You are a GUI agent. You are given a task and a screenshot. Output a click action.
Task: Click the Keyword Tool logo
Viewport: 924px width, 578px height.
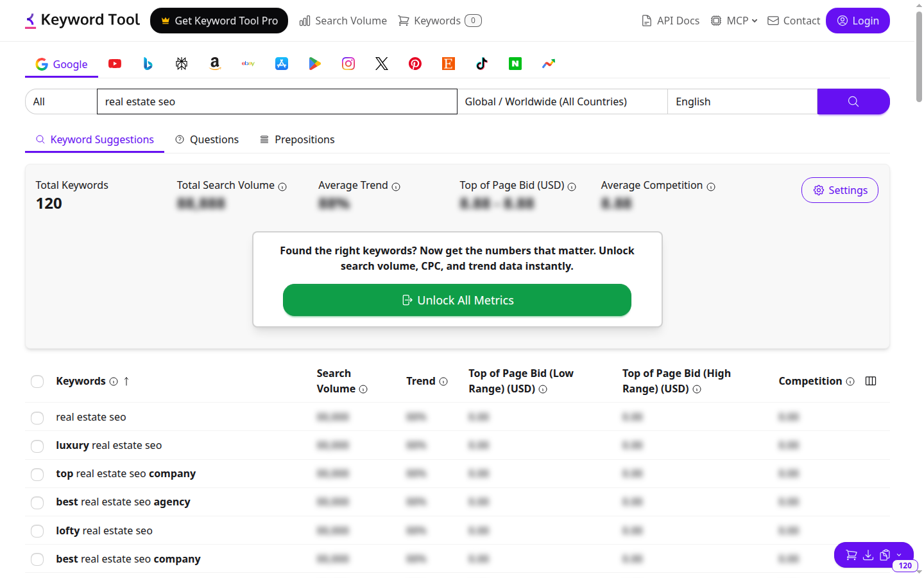tap(82, 20)
